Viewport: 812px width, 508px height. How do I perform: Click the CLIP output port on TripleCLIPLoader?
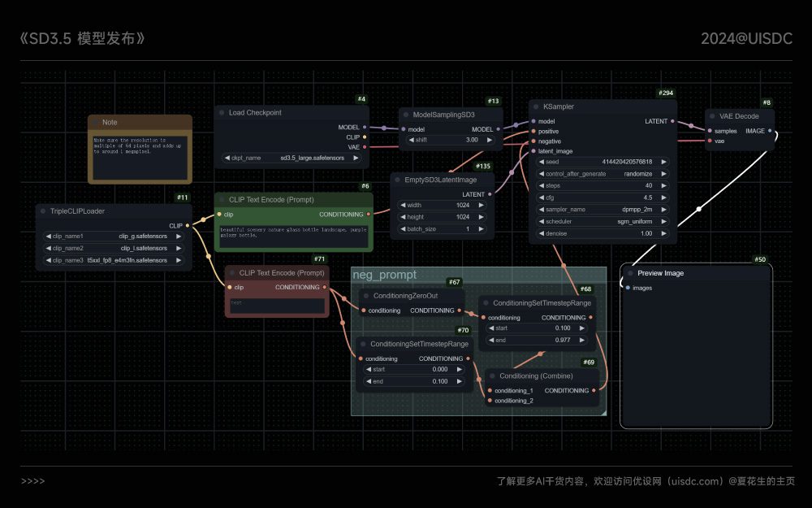[188, 225]
